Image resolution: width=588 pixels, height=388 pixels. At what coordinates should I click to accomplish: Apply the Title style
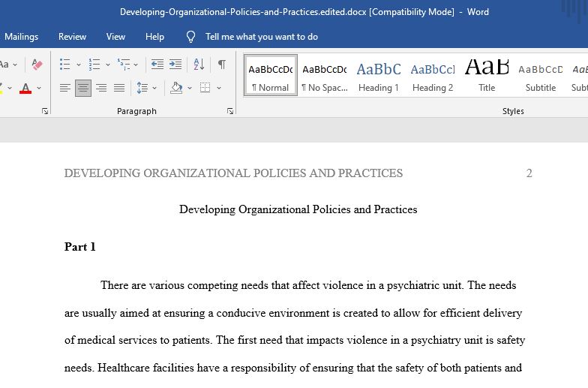487,75
